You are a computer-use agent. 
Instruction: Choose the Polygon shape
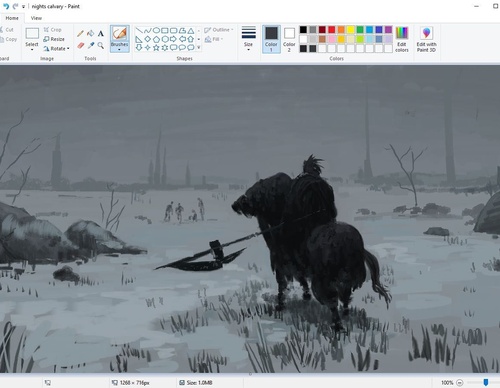pos(182,31)
